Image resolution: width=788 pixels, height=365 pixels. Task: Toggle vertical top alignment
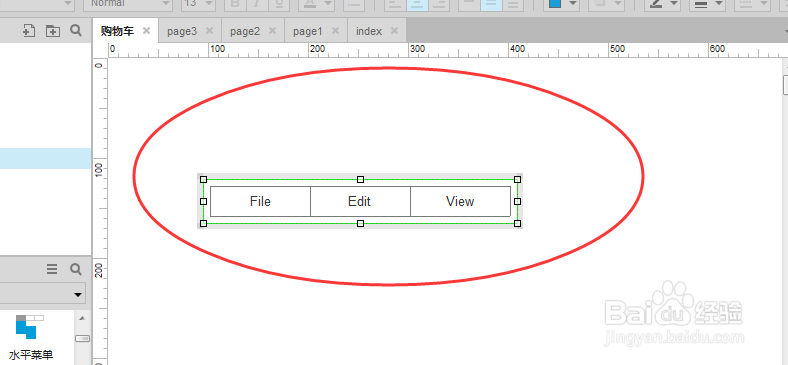[469, 4]
